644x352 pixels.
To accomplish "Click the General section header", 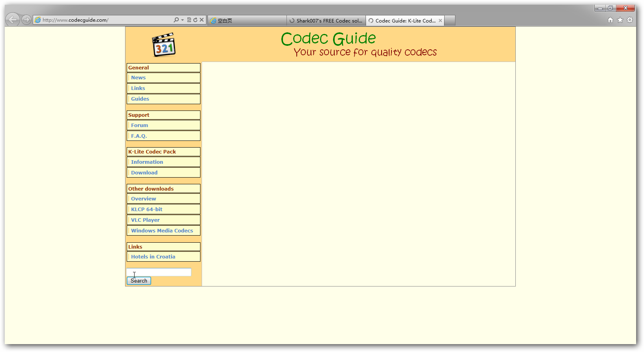I will [163, 68].
